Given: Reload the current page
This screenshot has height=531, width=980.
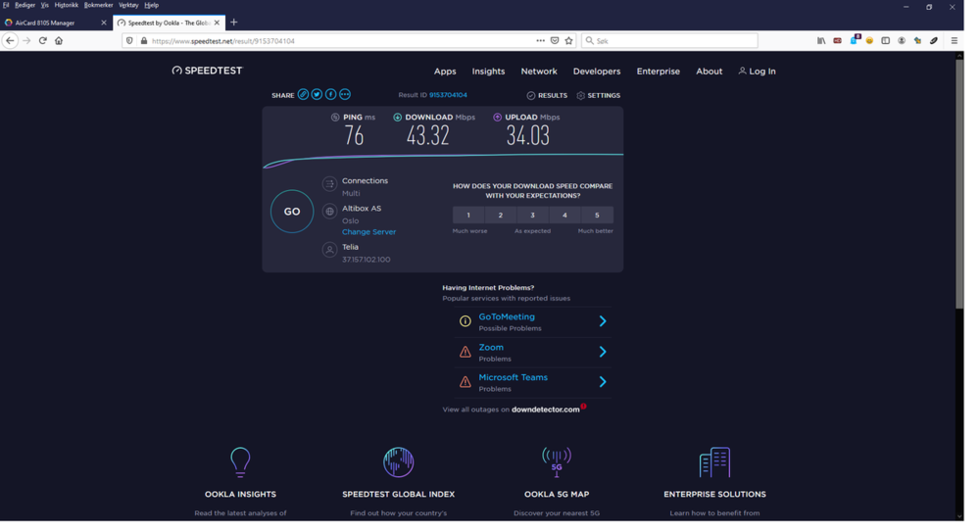Looking at the screenshot, I should [x=43, y=41].
